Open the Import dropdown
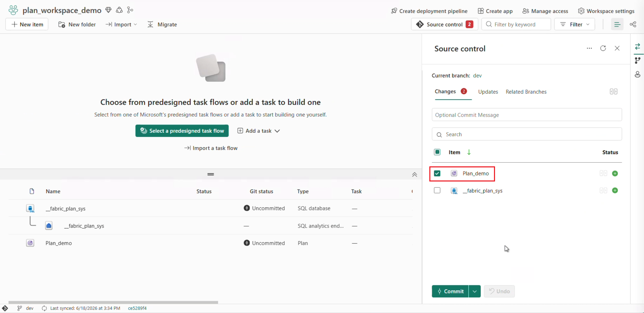 (x=121, y=24)
